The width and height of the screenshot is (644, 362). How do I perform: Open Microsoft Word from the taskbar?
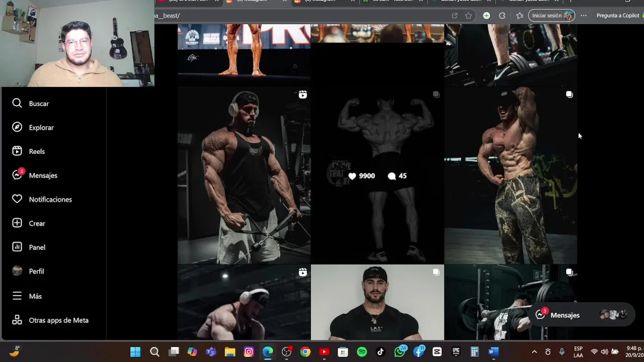(x=494, y=352)
